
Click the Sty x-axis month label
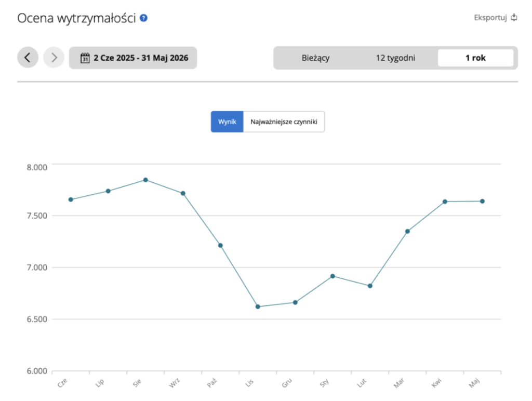[x=324, y=383]
